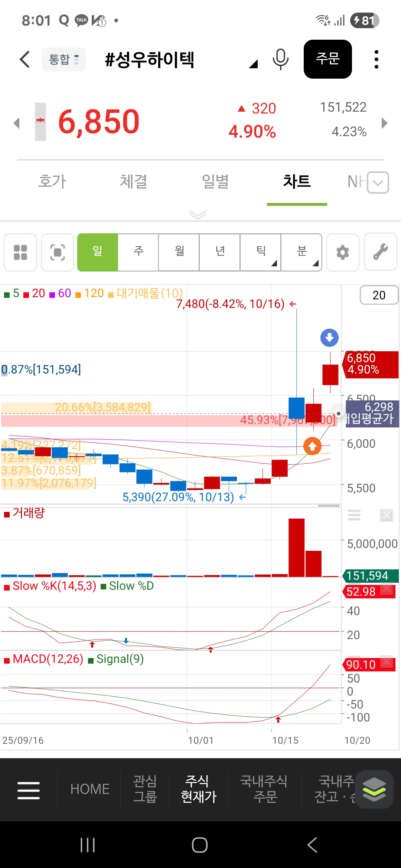Switch chart to monthly 월 period
401x868 pixels.
(179, 252)
